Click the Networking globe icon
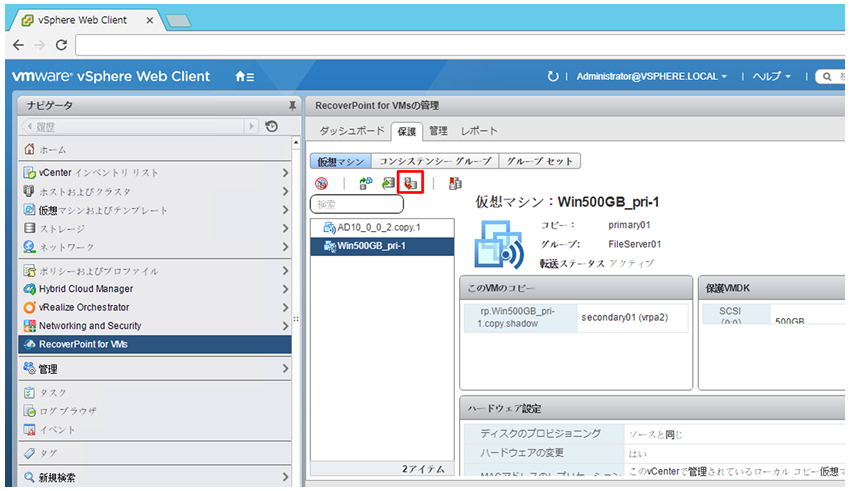This screenshot has width=850, height=491. click(29, 247)
